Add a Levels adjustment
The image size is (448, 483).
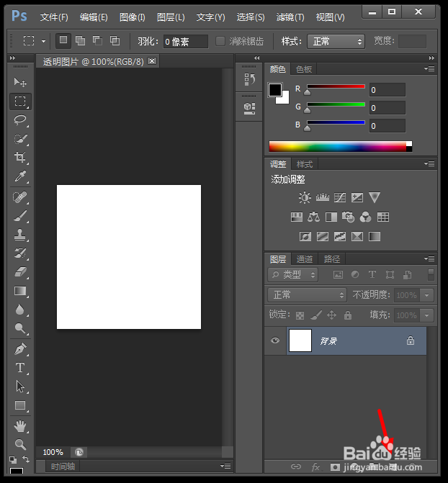pyautogui.click(x=323, y=197)
